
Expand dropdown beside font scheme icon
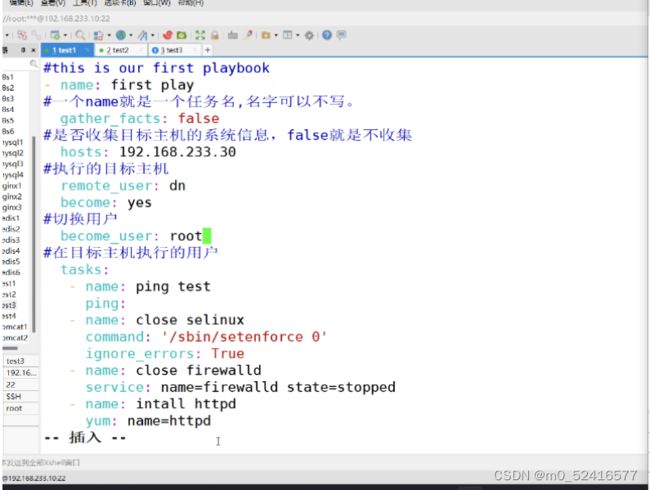tap(153, 36)
